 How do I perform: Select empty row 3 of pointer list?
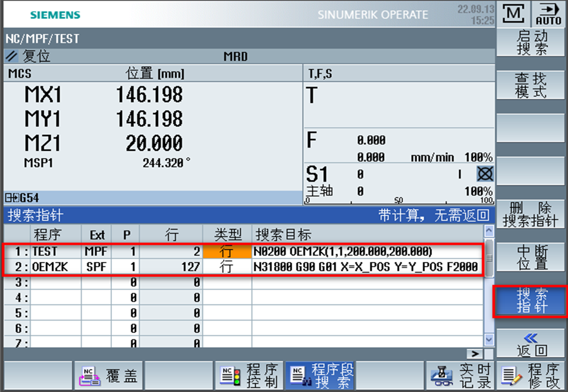coord(243,282)
